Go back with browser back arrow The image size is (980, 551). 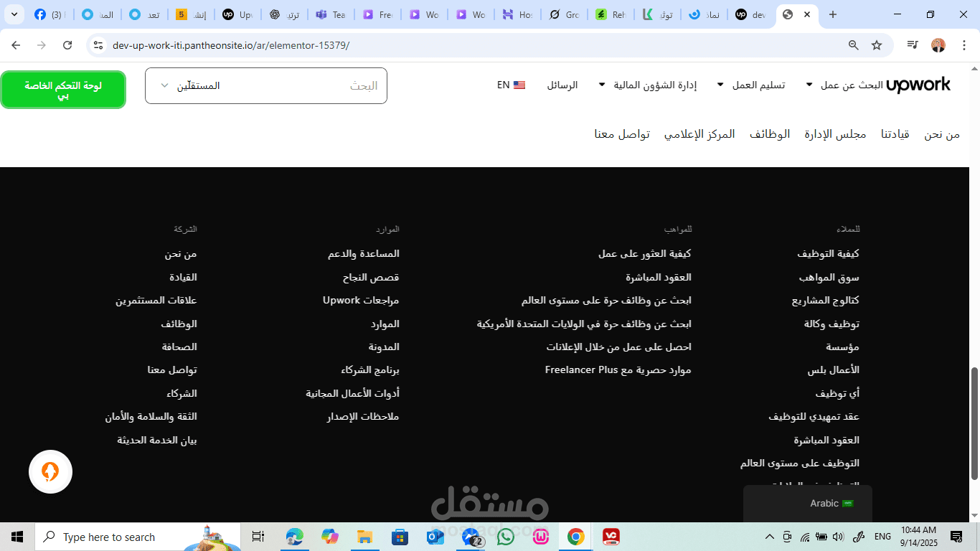pyautogui.click(x=16, y=45)
